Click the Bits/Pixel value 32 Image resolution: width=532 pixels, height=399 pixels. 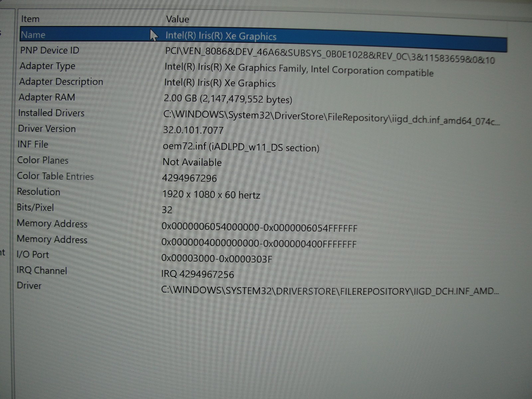pos(167,210)
